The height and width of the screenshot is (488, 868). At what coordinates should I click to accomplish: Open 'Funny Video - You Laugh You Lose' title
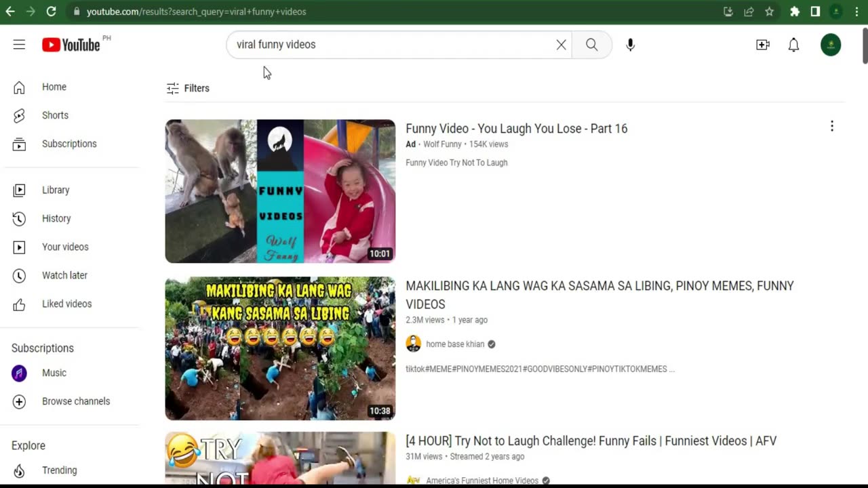click(517, 129)
